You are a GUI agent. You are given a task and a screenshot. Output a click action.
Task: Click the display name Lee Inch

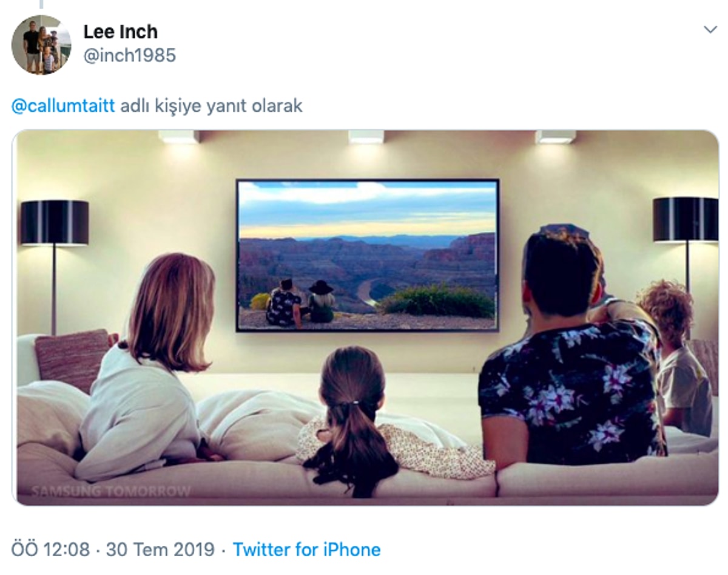(x=120, y=31)
